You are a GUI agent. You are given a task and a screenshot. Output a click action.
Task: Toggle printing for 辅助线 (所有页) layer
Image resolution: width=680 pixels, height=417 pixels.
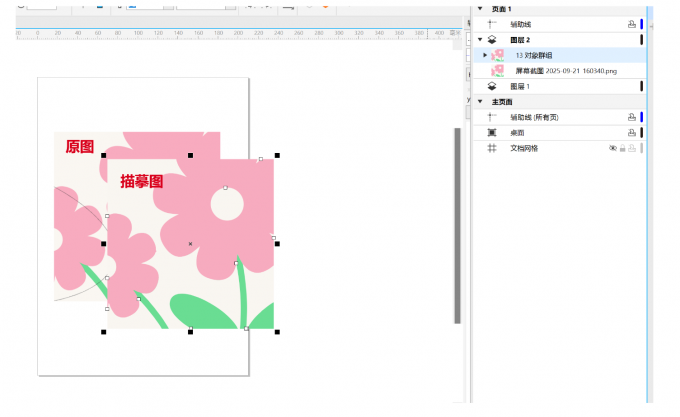(631, 117)
